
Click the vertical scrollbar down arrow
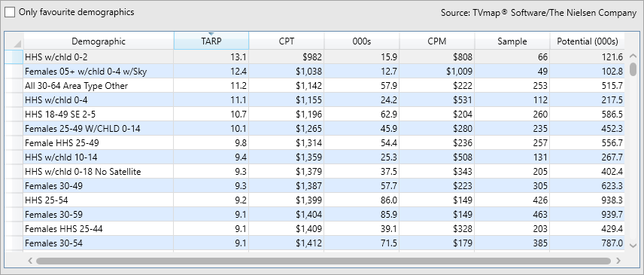(633, 246)
